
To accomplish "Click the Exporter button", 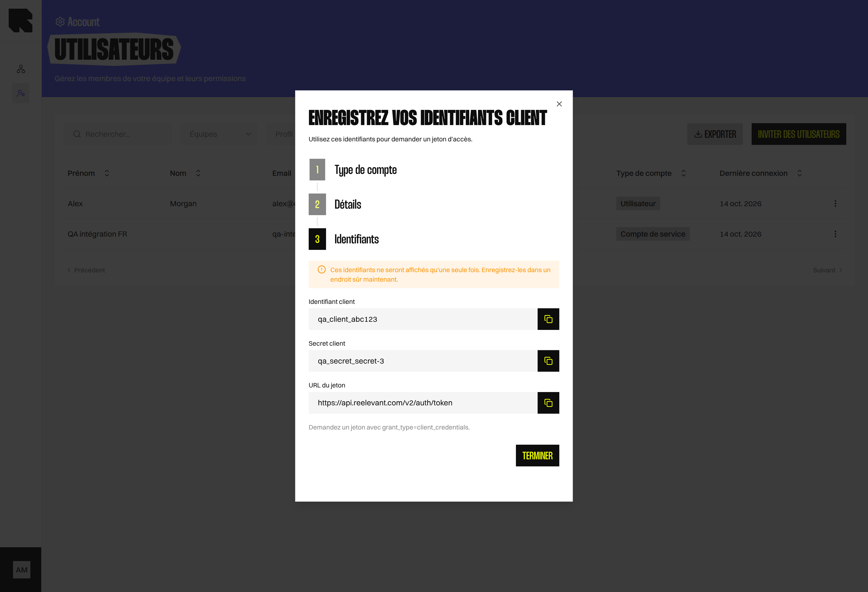I will 715,134.
